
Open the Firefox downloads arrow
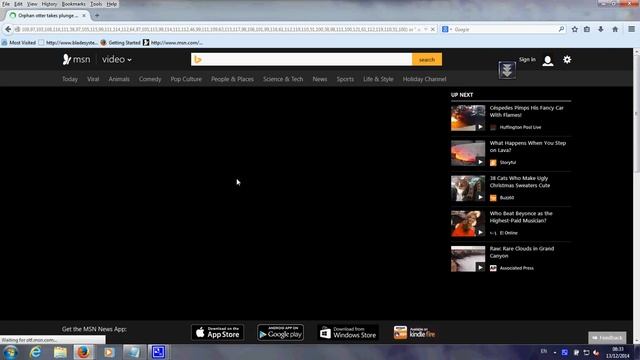pos(600,29)
